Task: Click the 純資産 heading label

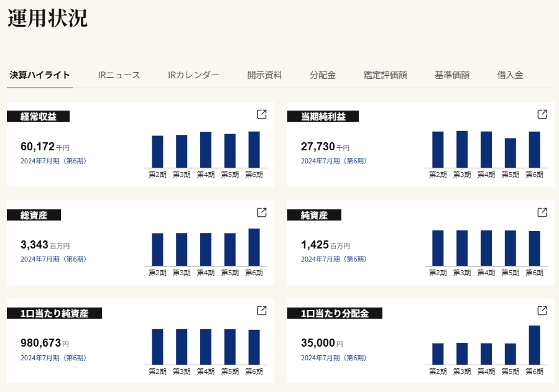Action: click(x=314, y=215)
